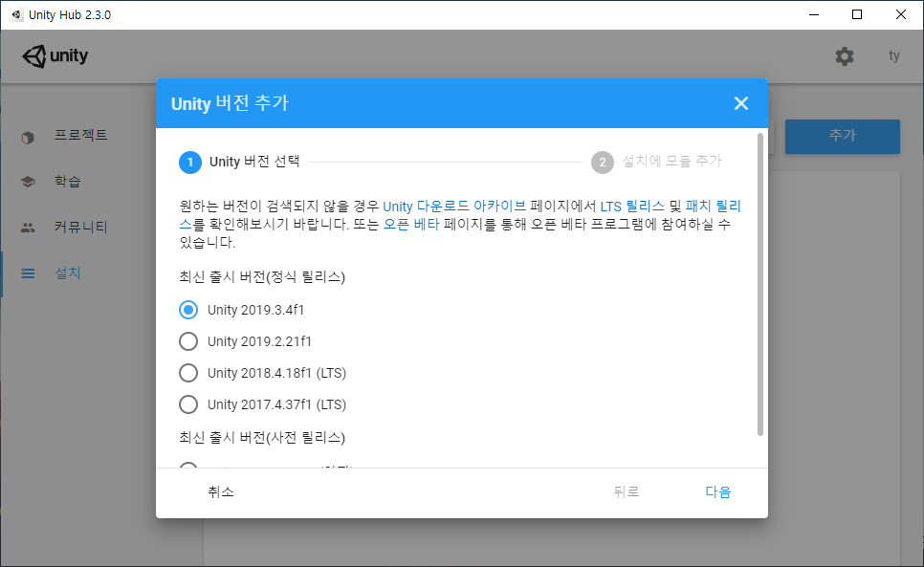This screenshot has width=924, height=567.
Task: Click step 2 circle 설치에 모듈 추가
Action: (x=603, y=162)
